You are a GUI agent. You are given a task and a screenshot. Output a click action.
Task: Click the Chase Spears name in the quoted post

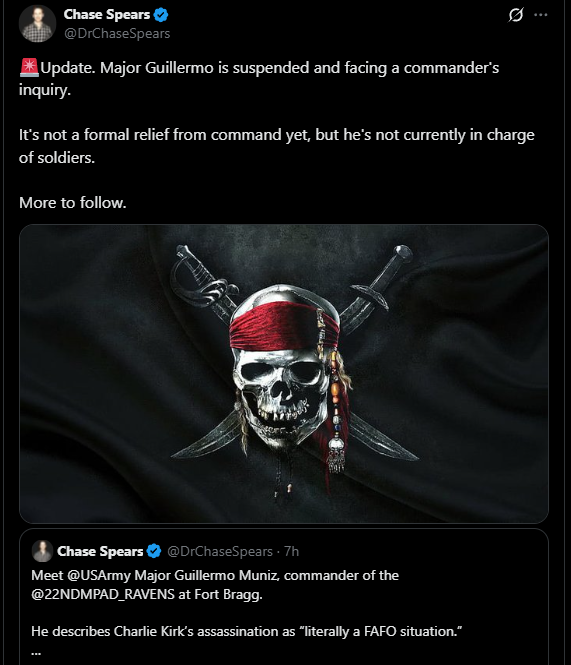(100, 551)
